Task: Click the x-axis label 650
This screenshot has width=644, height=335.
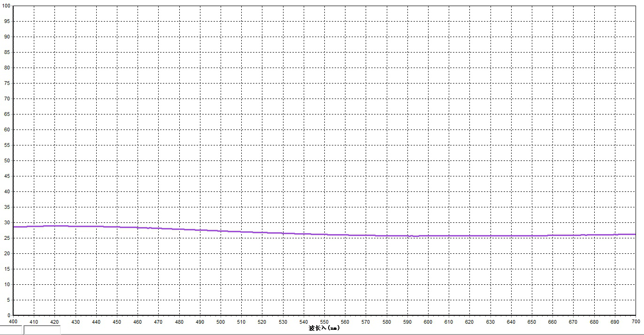Action: tap(532, 322)
